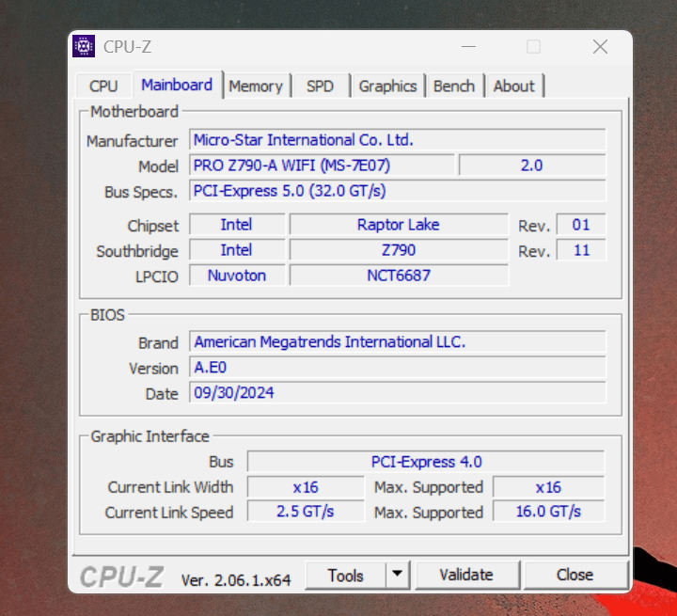Close the window with the X icon

[x=600, y=46]
